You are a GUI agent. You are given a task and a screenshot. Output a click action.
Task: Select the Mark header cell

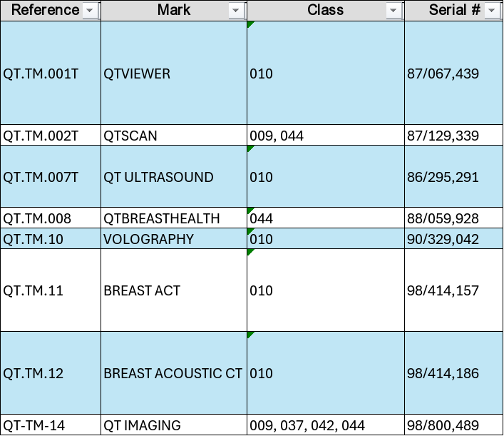pos(165,11)
